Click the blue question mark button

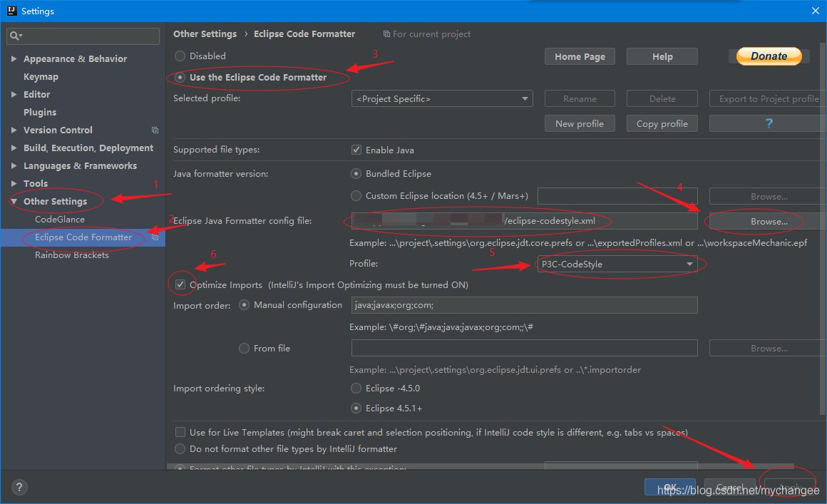[x=768, y=123]
